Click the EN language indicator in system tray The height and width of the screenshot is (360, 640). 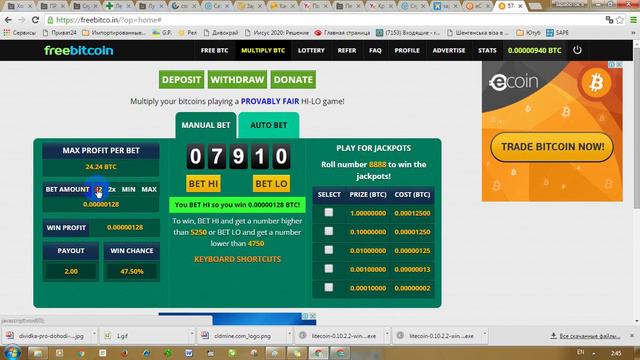click(x=580, y=352)
